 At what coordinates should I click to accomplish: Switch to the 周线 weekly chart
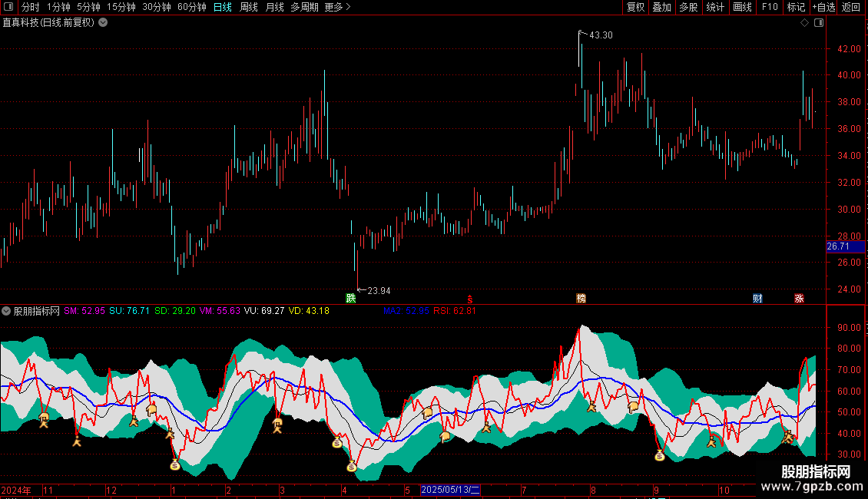[249, 7]
